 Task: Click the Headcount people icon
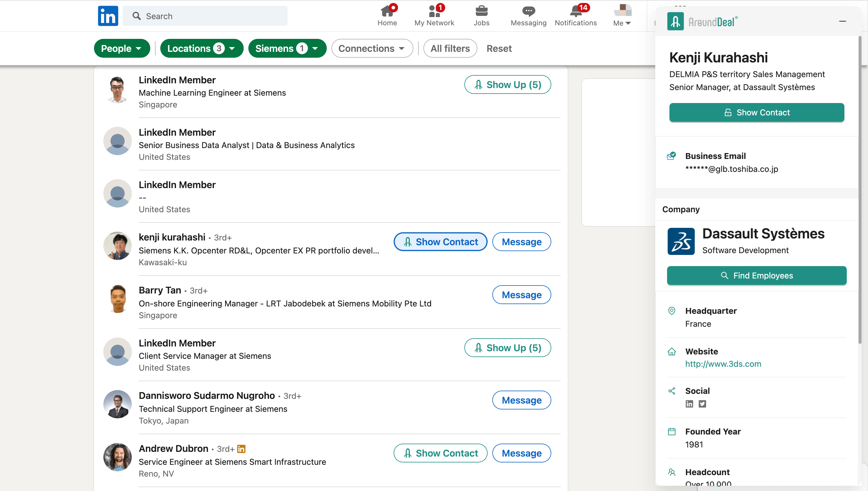tap(671, 472)
